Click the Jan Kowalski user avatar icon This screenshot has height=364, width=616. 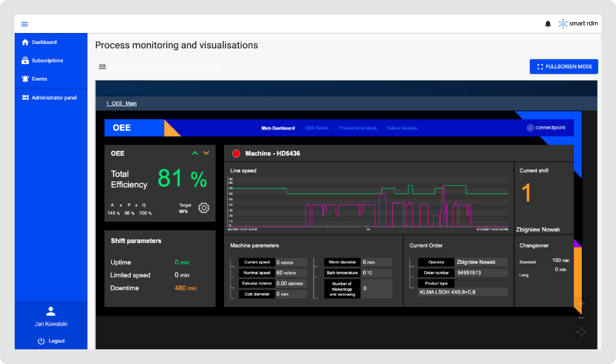click(x=51, y=311)
